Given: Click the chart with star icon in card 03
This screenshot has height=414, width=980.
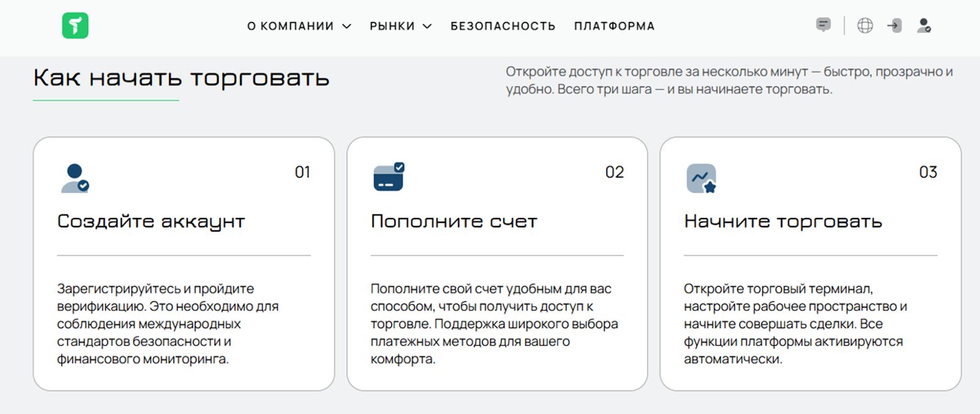Looking at the screenshot, I should click(x=701, y=178).
